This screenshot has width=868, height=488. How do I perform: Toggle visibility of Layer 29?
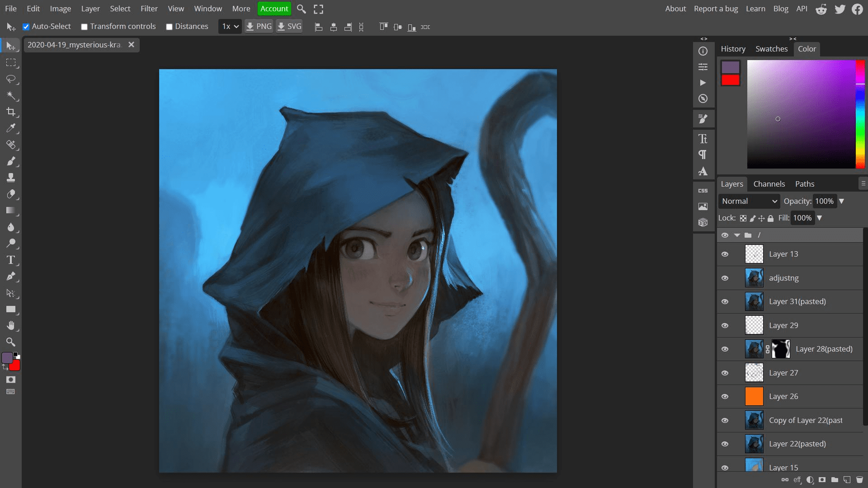(726, 325)
